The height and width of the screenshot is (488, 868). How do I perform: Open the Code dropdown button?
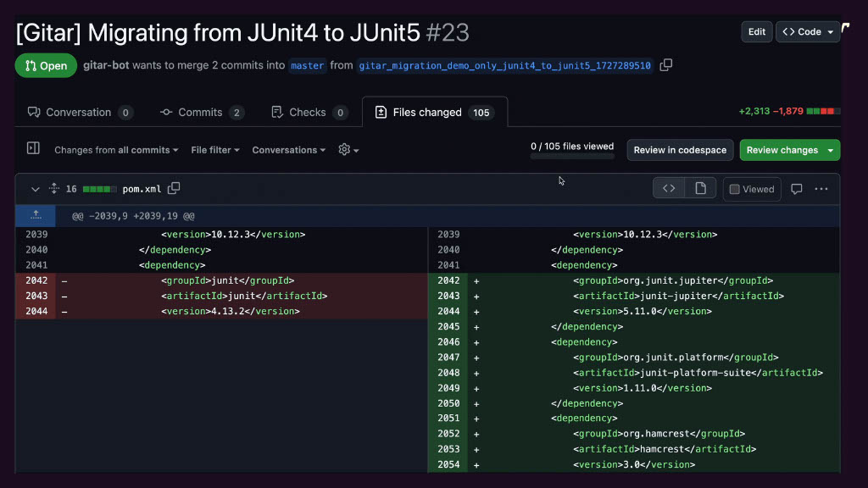[808, 31]
